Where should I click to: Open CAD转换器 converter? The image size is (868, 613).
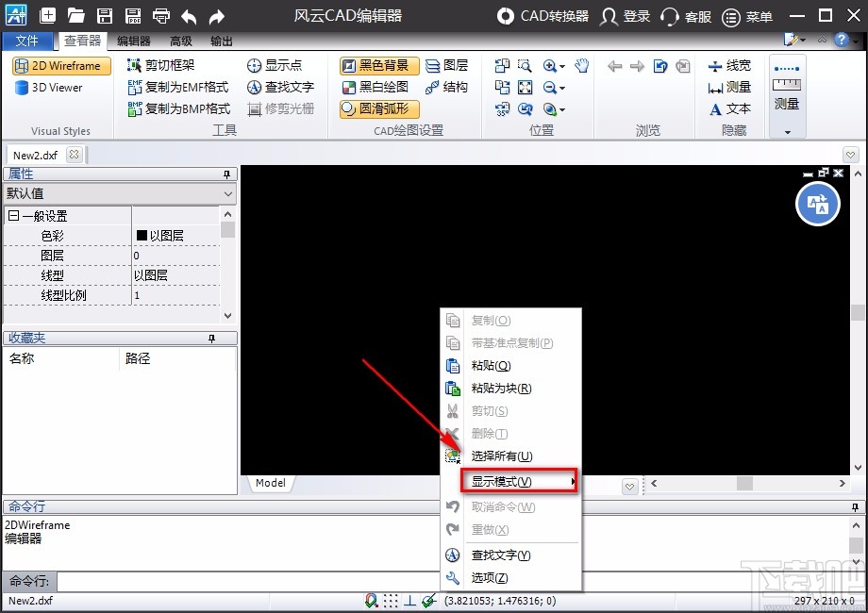coord(542,16)
